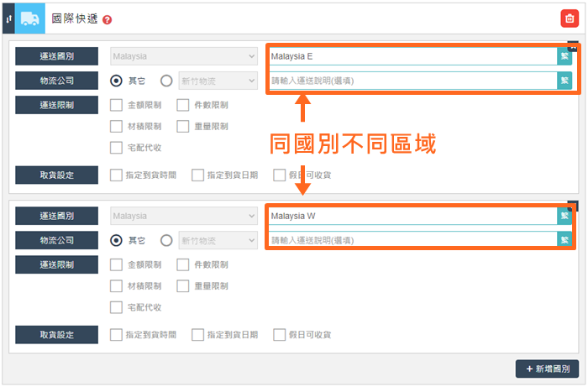Open the Malaysia country dropdown in second block
The height and width of the screenshot is (387, 588).
pyautogui.click(x=184, y=216)
